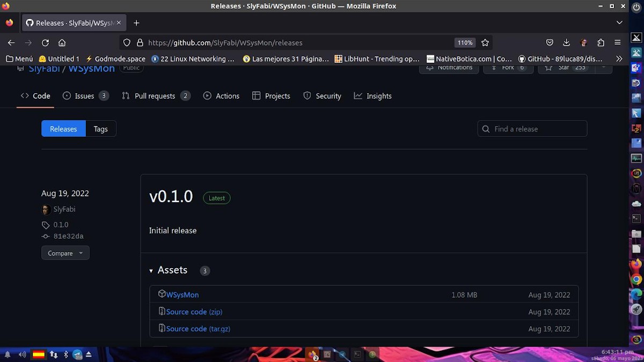List all tabs dropdown arrow
This screenshot has height=362, width=644.
coord(619,23)
